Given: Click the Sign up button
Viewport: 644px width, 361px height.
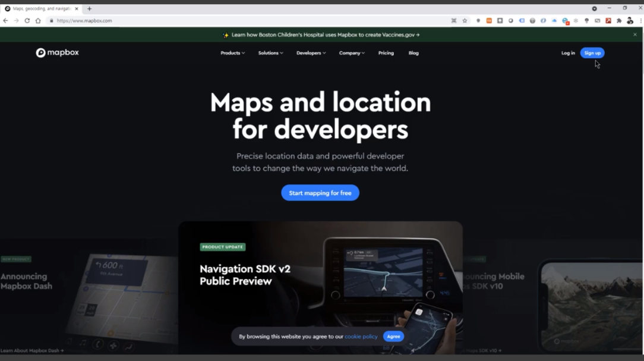Looking at the screenshot, I should tap(592, 53).
